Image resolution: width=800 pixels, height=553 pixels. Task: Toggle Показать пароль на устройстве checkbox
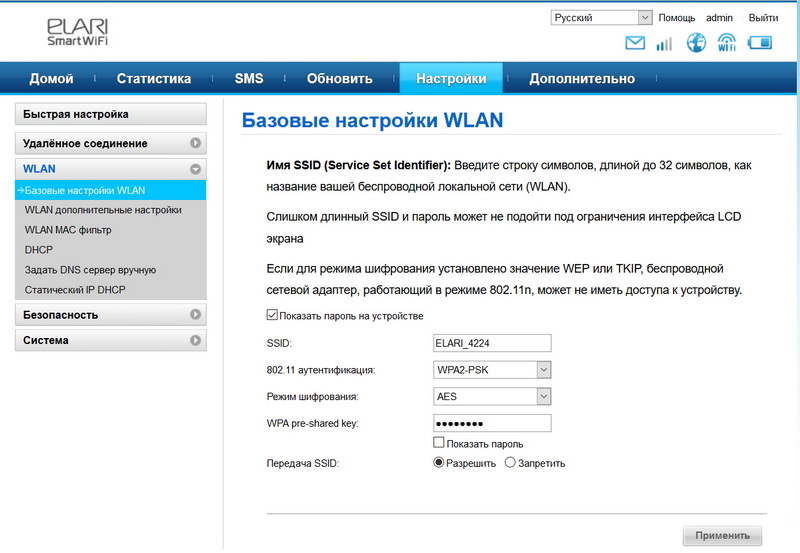coord(272,316)
